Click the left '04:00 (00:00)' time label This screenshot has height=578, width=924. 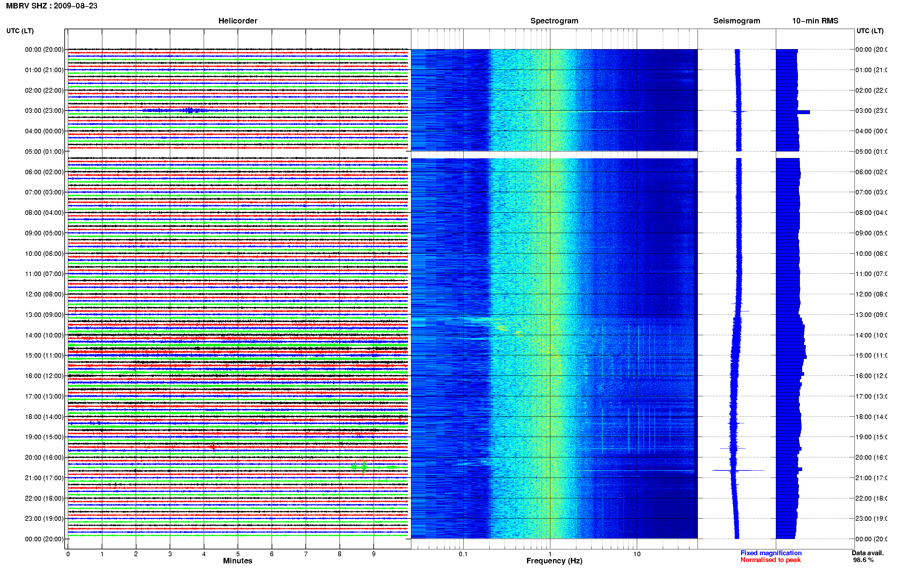(44, 131)
